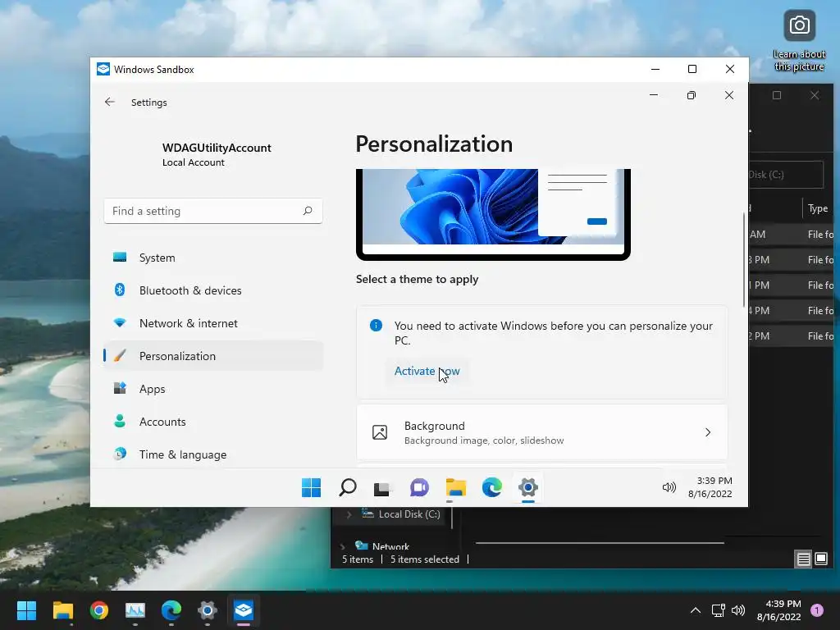Viewport: 840px width, 630px height.
Task: Click Type column header in File Explorer
Action: pos(818,208)
